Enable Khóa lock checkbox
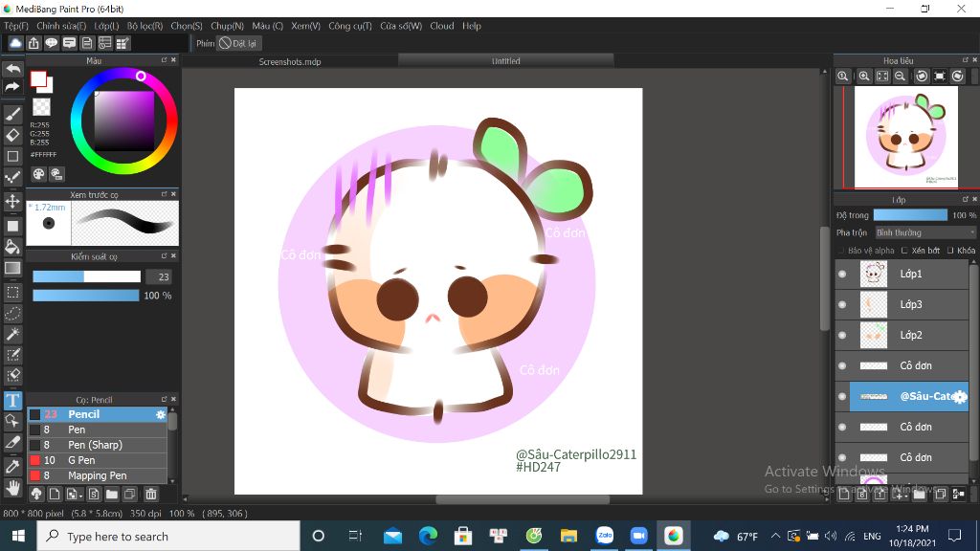The image size is (980, 551). coord(950,251)
